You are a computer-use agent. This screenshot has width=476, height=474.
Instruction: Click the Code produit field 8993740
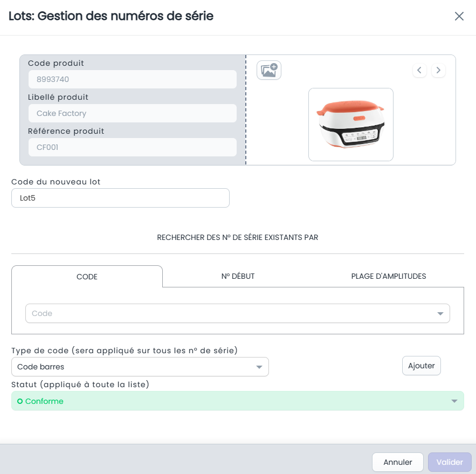[x=133, y=79]
